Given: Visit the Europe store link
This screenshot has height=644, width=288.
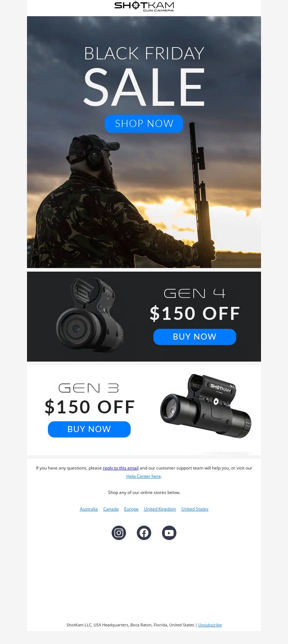Looking at the screenshot, I should pos(131,509).
